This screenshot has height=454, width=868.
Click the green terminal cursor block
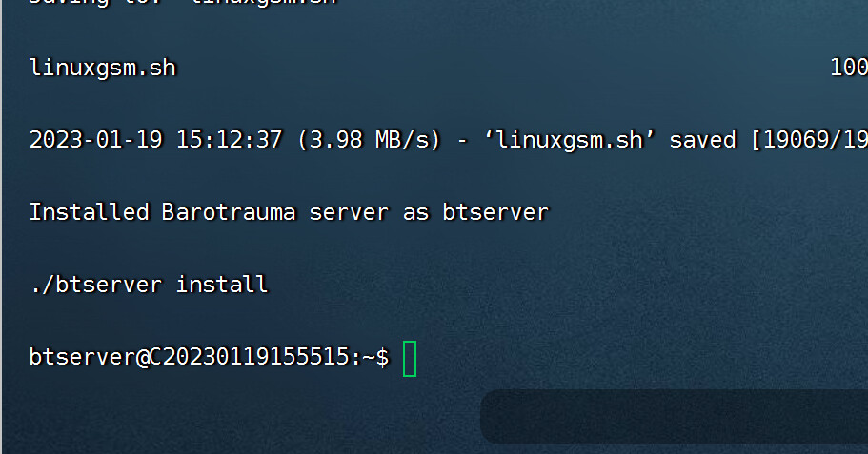[x=410, y=358]
